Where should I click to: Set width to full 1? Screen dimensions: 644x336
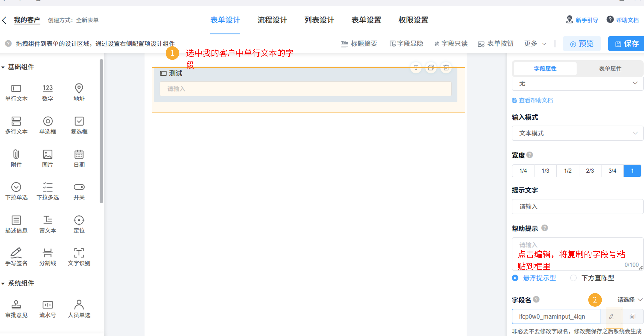point(632,171)
